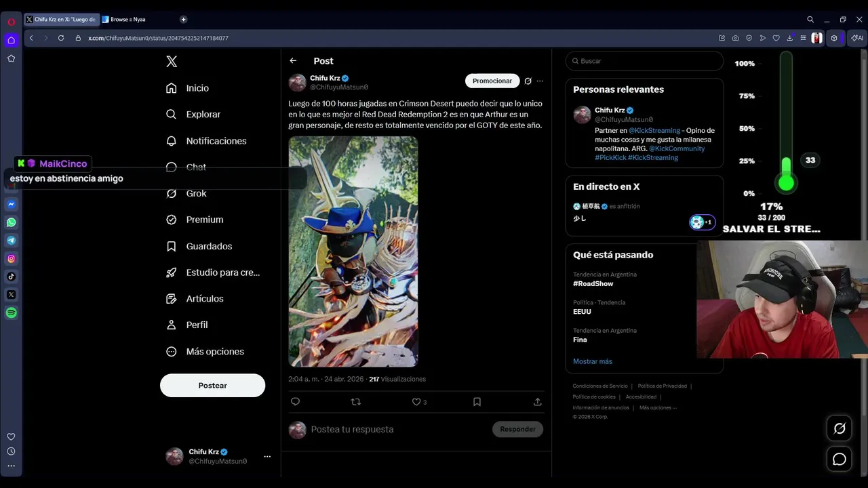
Task: Open the 217 Visualizaciones count
Action: pyautogui.click(x=397, y=379)
